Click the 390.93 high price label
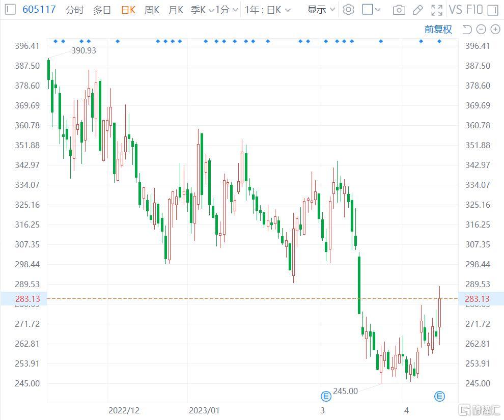Viewport: 504px width, 420px height. (x=83, y=50)
